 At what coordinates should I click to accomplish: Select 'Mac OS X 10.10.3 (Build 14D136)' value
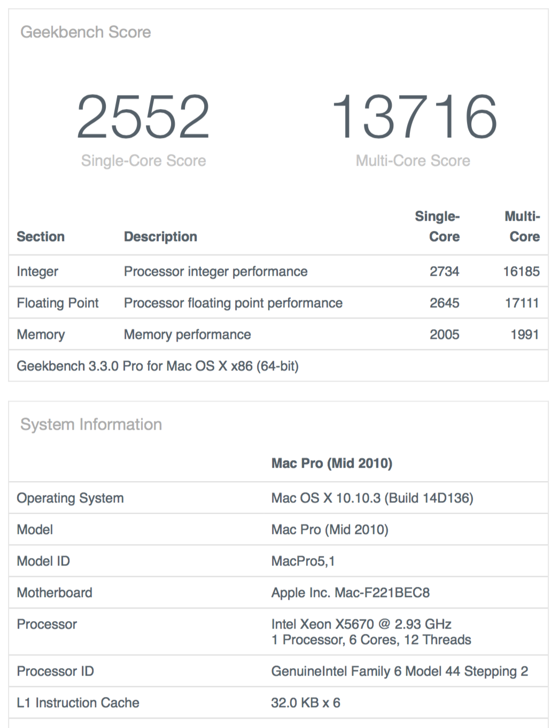(372, 498)
